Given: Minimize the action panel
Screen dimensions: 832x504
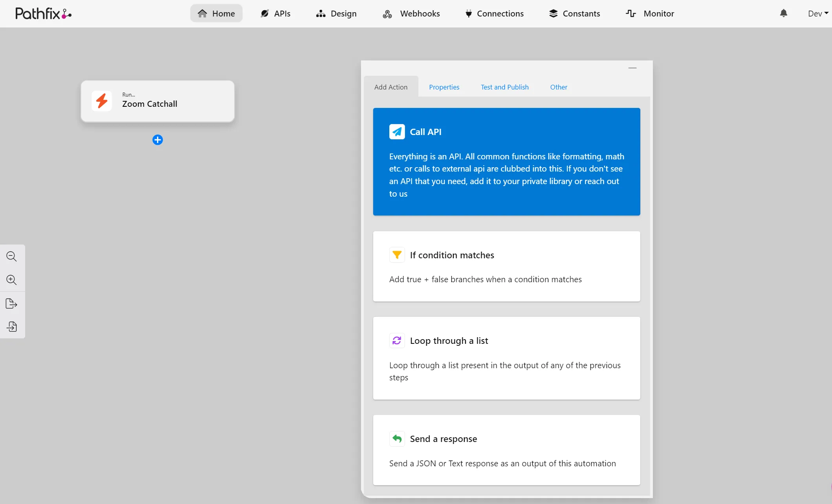Looking at the screenshot, I should (x=632, y=68).
